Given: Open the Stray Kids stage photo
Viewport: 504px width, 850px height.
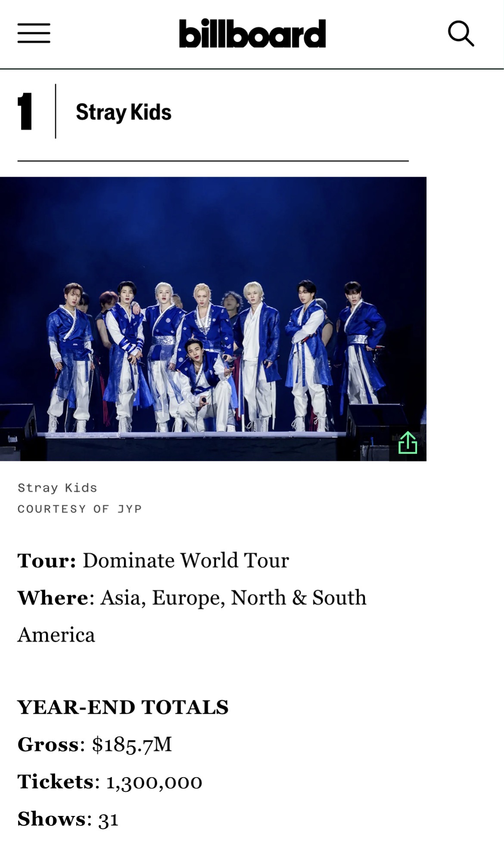Looking at the screenshot, I should (x=213, y=319).
